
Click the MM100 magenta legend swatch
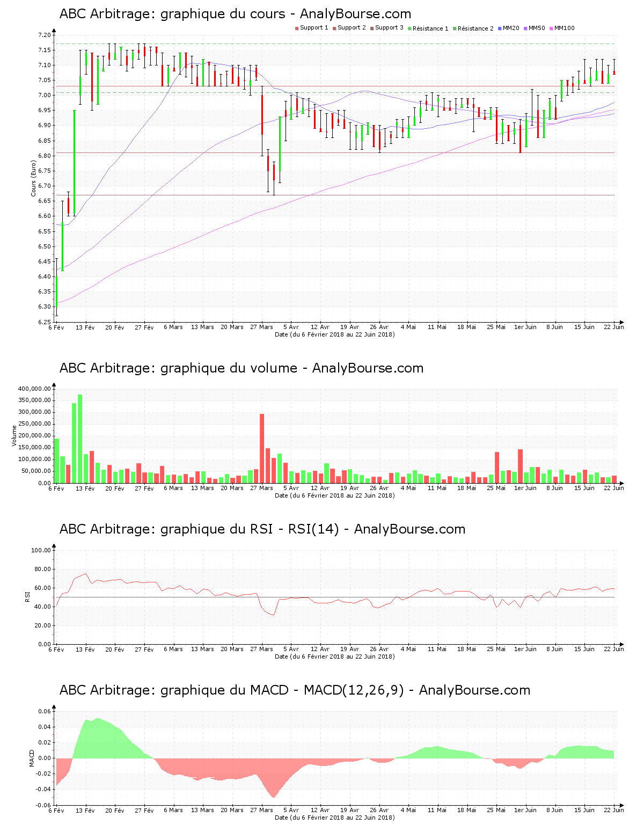pyautogui.click(x=551, y=28)
